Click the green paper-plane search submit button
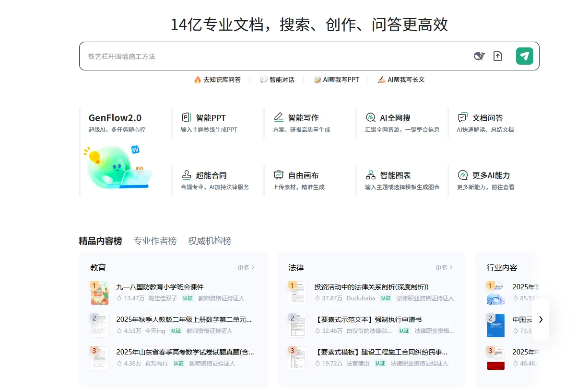Image resolution: width=588 pixels, height=388 pixels. (524, 56)
